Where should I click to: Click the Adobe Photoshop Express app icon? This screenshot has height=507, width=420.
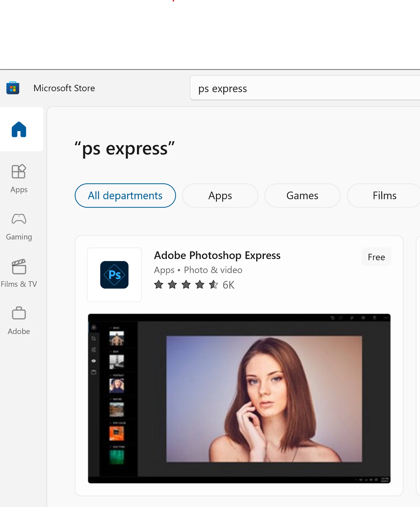point(114,275)
